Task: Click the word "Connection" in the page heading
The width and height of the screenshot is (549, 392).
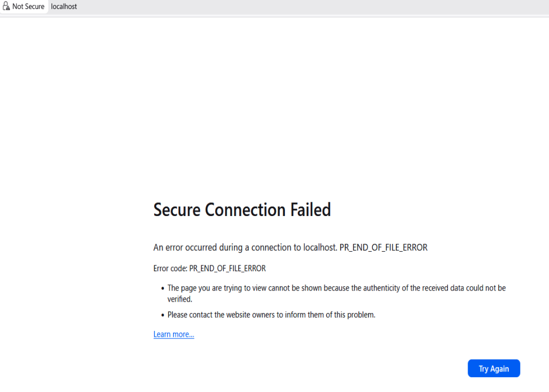Action: pos(245,210)
